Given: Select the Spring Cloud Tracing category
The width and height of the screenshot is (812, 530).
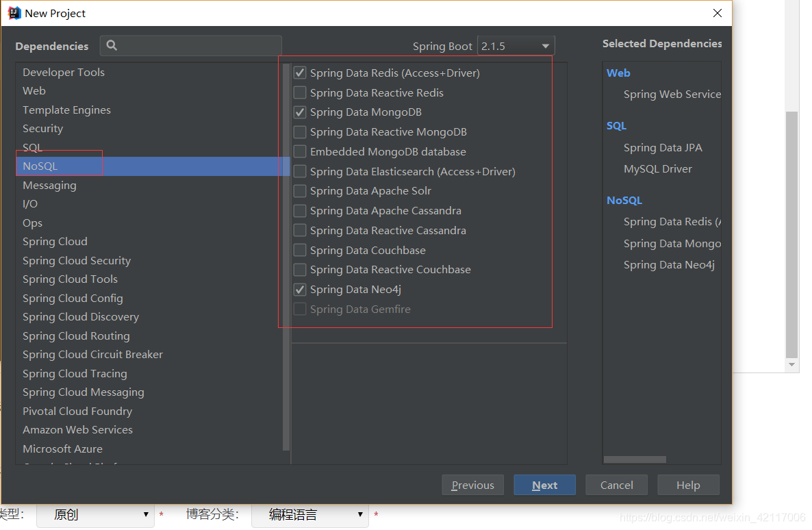Looking at the screenshot, I should coord(75,374).
